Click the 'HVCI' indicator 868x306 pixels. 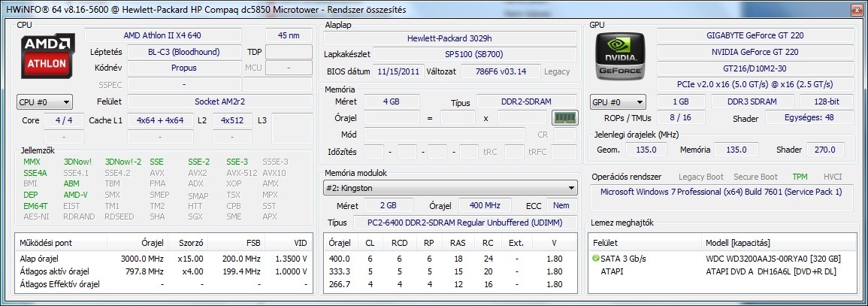(x=833, y=177)
